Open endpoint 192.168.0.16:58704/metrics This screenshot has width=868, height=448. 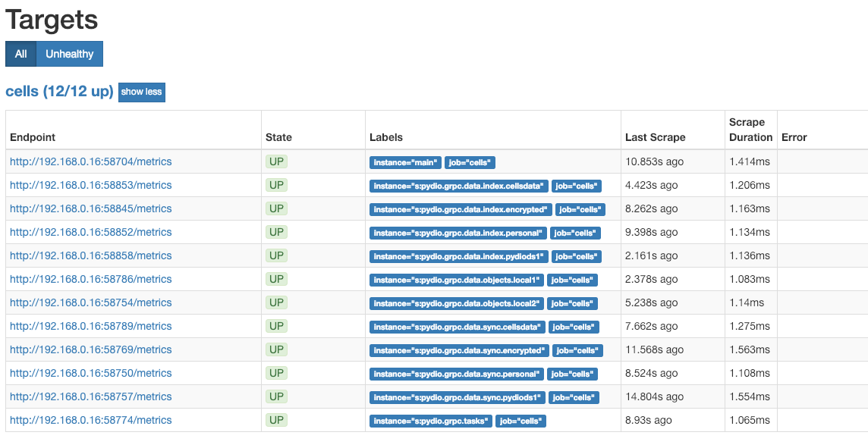click(91, 161)
